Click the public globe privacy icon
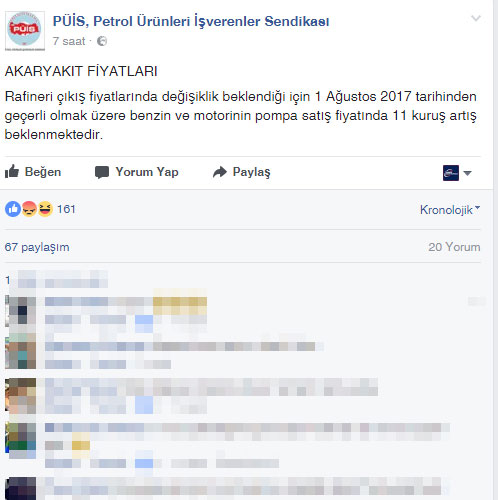 pyautogui.click(x=102, y=41)
